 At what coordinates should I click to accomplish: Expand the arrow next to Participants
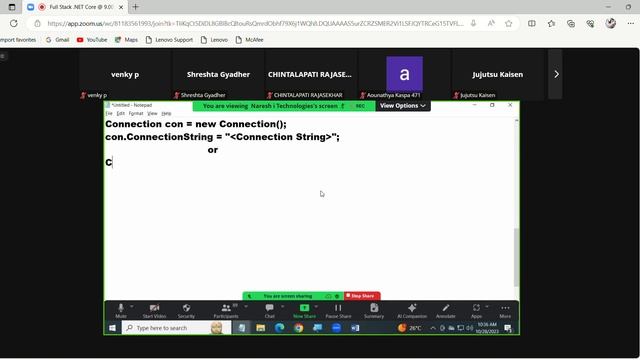(246, 306)
